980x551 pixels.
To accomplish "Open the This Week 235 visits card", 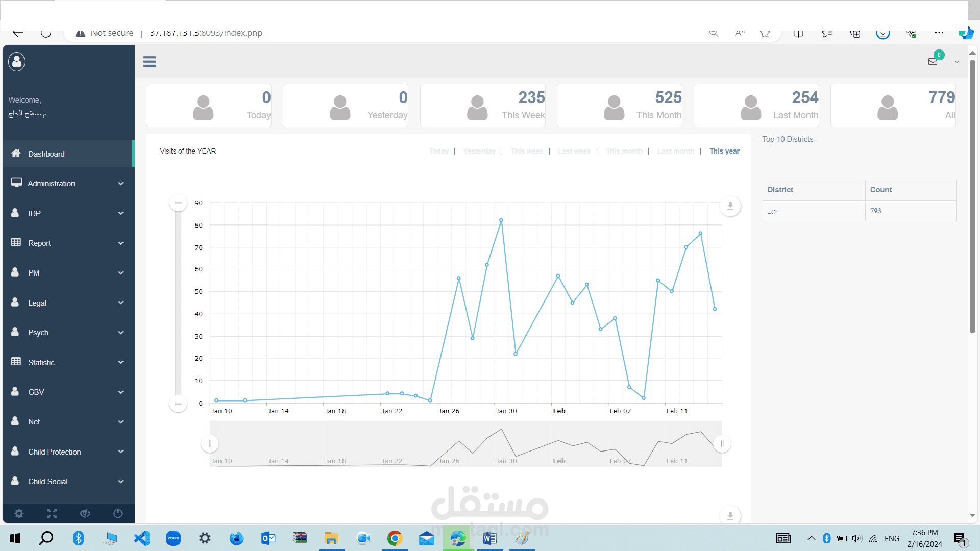I will click(x=483, y=106).
